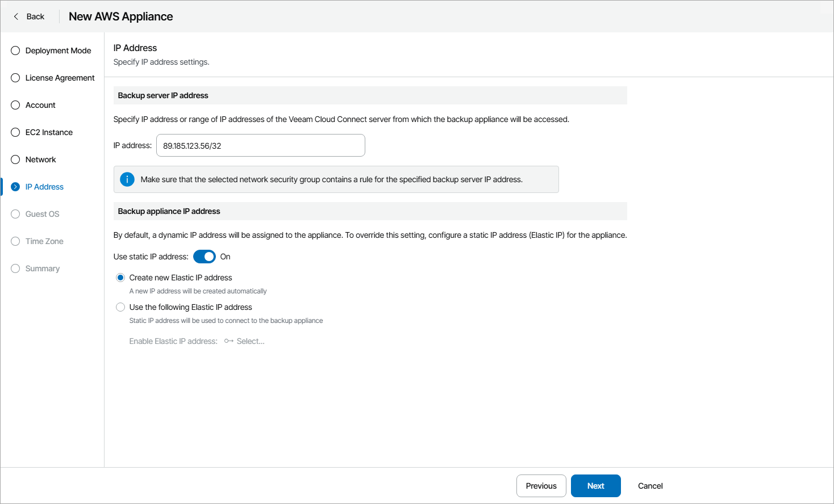
Task: Click the Previous button
Action: click(541, 486)
